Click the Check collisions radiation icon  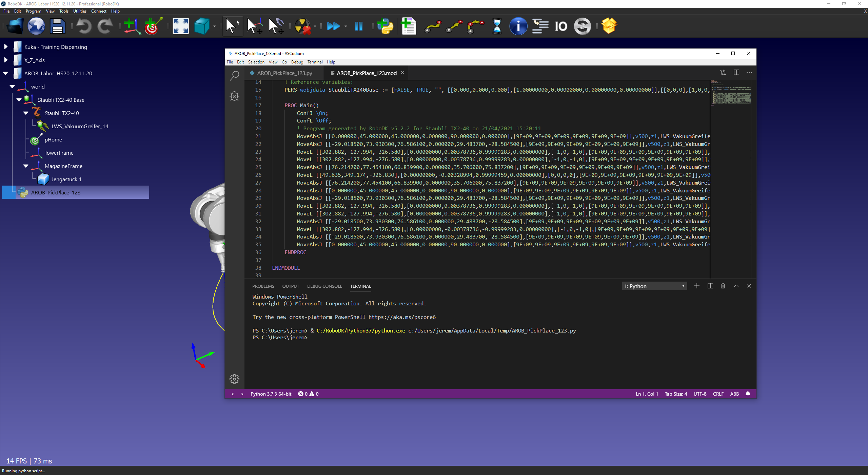[x=302, y=26]
